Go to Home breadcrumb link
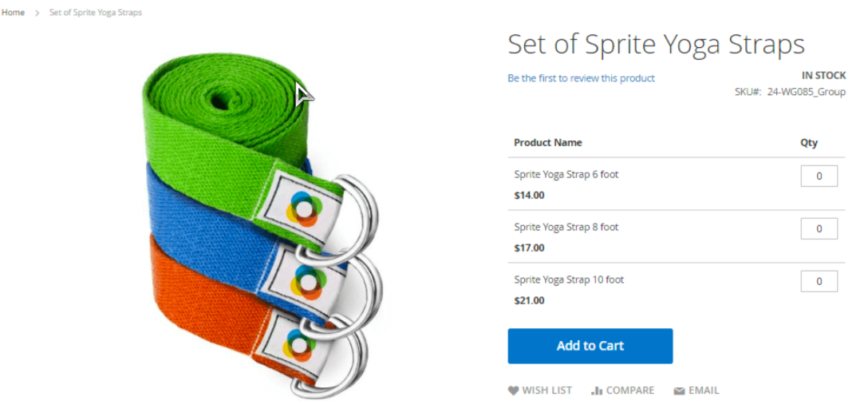Viewport: 868px width, 404px height. coord(13,12)
